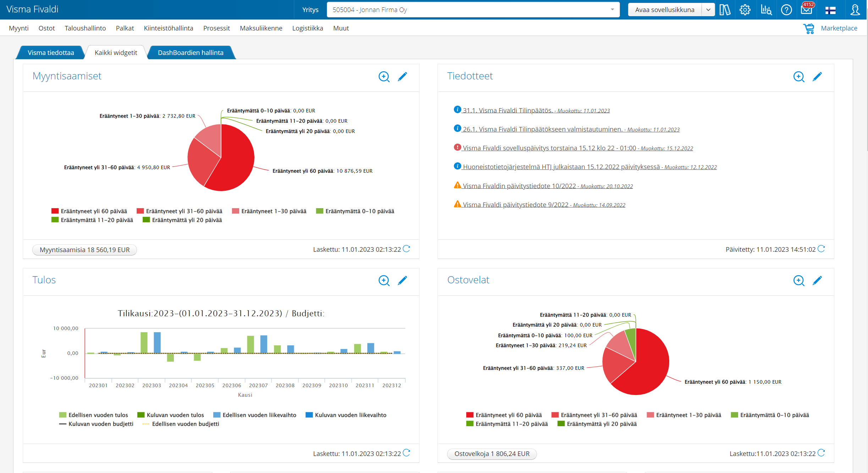Open the messages envelope with 4152 badge
The height and width of the screenshot is (473, 868).
807,9
